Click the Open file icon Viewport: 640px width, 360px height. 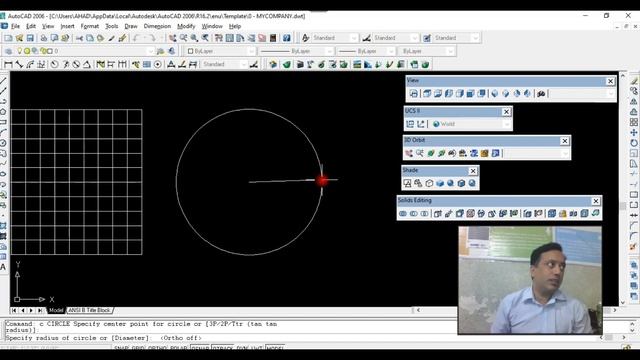[19, 38]
